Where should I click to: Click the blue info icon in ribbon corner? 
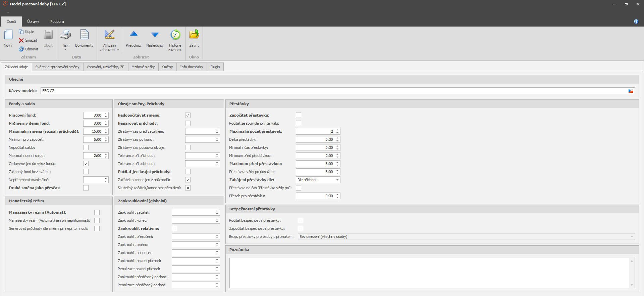click(x=636, y=22)
